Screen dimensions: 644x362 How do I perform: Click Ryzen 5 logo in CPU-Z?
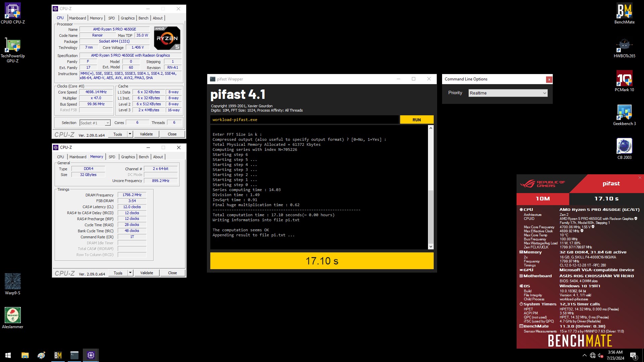(x=167, y=38)
